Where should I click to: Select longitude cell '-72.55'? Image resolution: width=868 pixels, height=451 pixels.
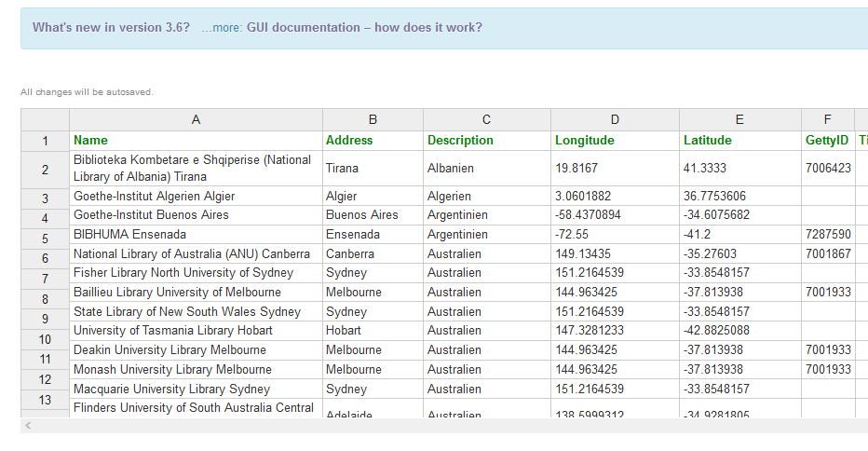pos(615,235)
